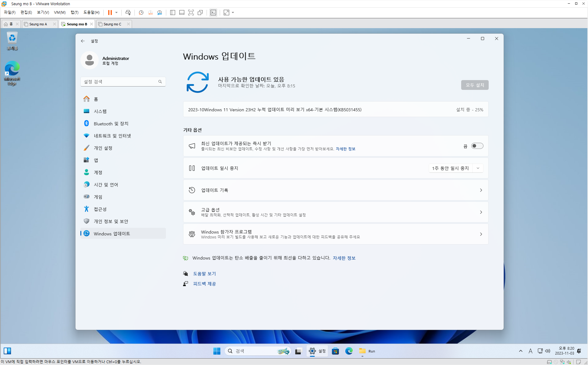Click the 도움말 보기 link
The image size is (588, 365).
[204, 274]
